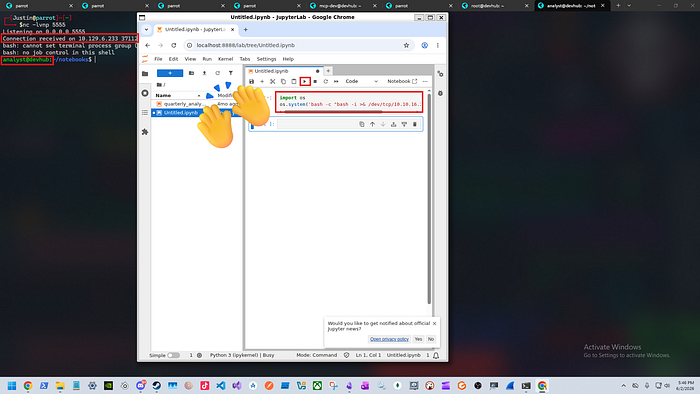Move the active cell up
The height and width of the screenshot is (394, 700).
pyautogui.click(x=372, y=124)
